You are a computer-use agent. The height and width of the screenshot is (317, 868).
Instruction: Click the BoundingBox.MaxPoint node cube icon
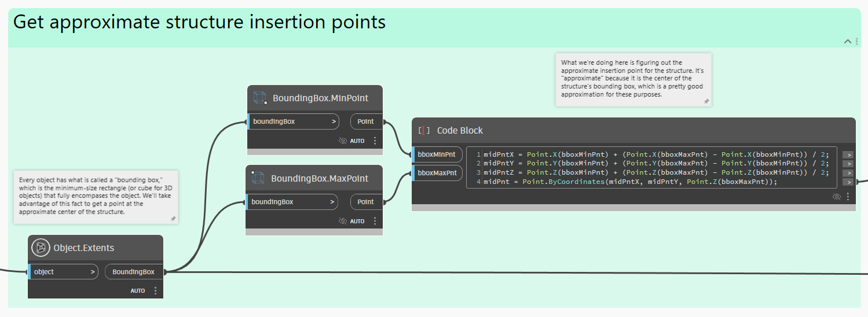(258, 178)
